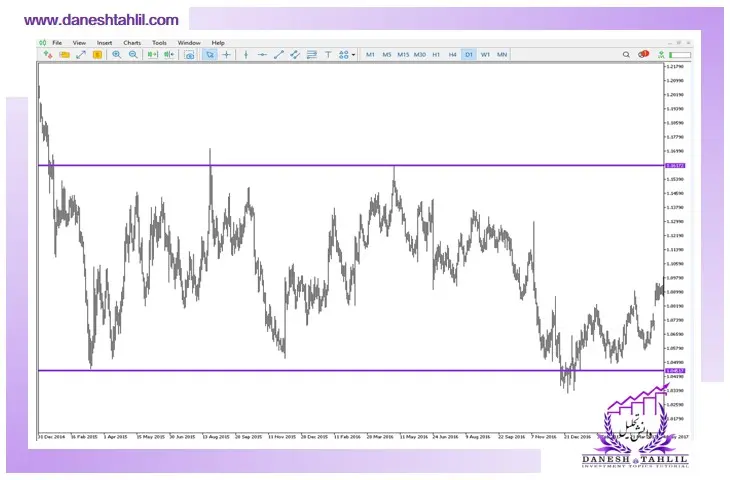
Task: Open the notifications icon with red badge
Action: [x=643, y=54]
